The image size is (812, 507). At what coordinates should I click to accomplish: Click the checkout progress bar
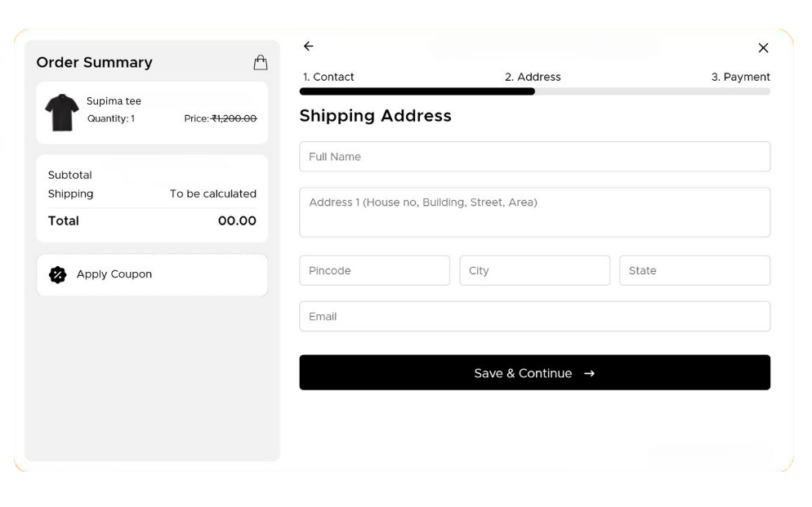coord(534,91)
